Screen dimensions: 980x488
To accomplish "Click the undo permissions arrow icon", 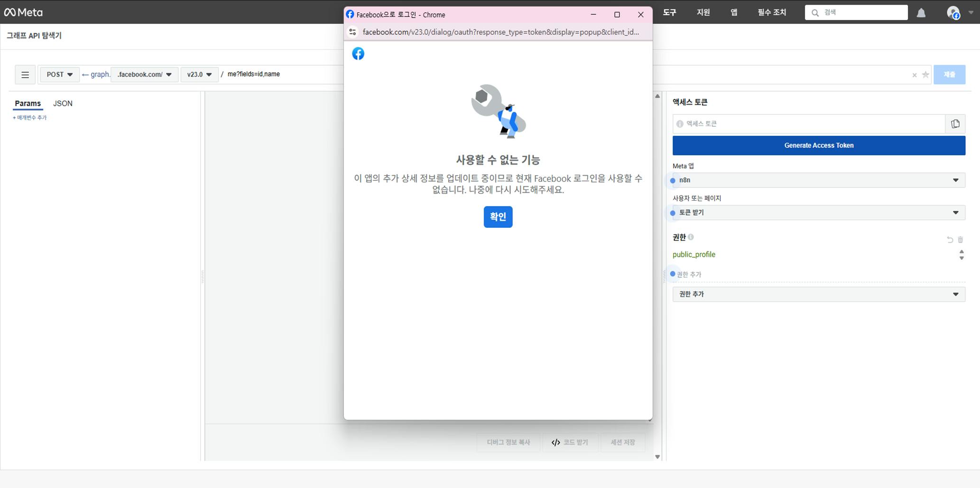I will 950,240.
